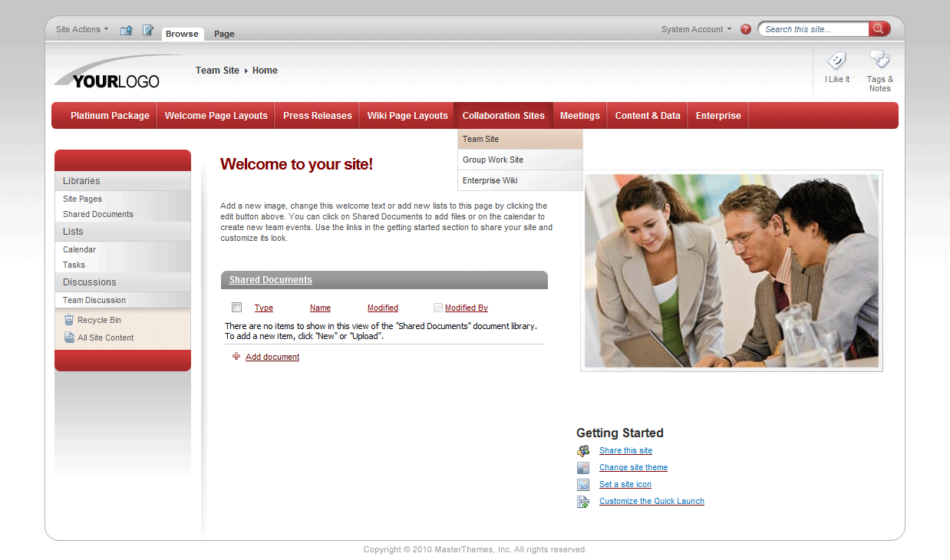Click inside the Search this site field

813,28
